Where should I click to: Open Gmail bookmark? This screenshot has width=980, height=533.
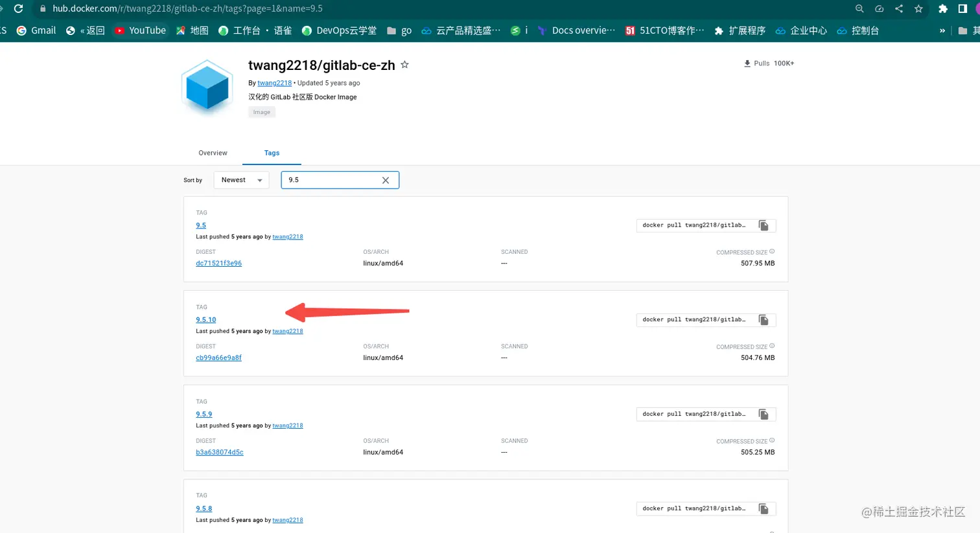[x=36, y=30]
